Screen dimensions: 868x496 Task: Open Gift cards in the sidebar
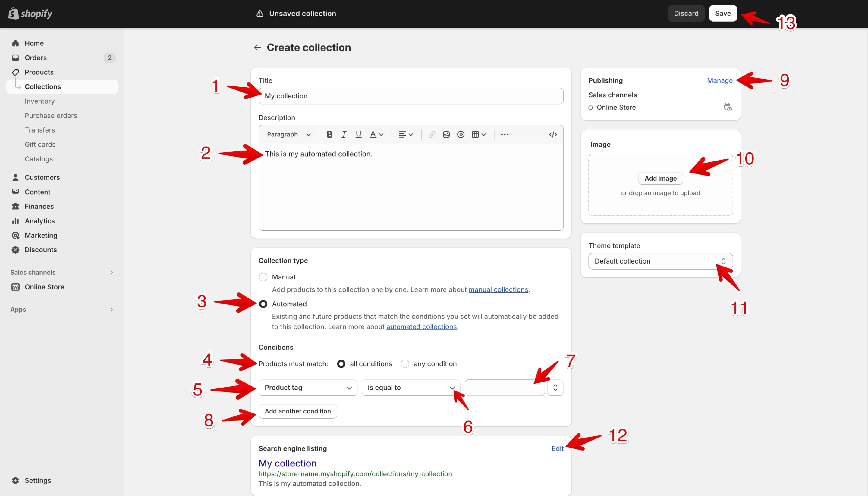(x=40, y=145)
